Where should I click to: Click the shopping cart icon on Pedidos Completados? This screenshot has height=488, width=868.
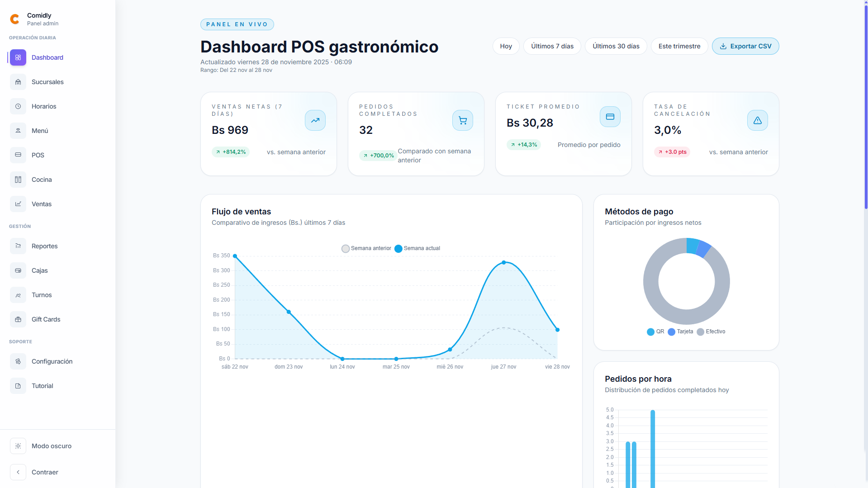462,120
